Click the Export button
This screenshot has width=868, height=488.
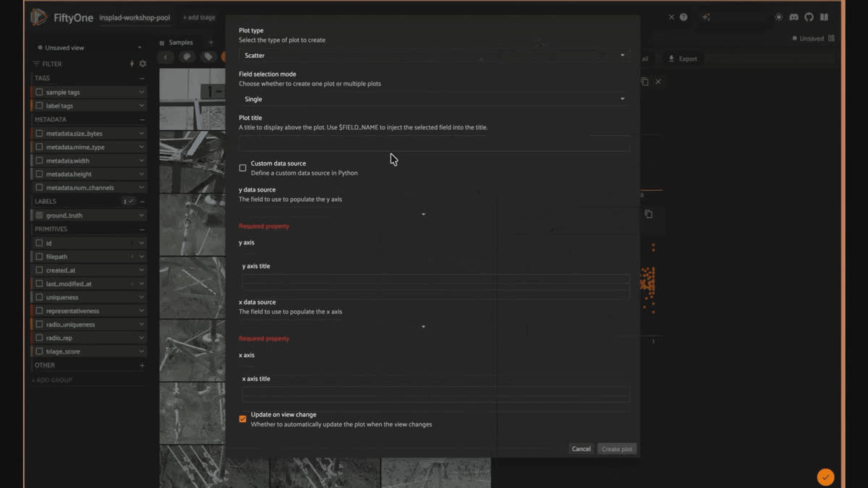click(x=683, y=59)
